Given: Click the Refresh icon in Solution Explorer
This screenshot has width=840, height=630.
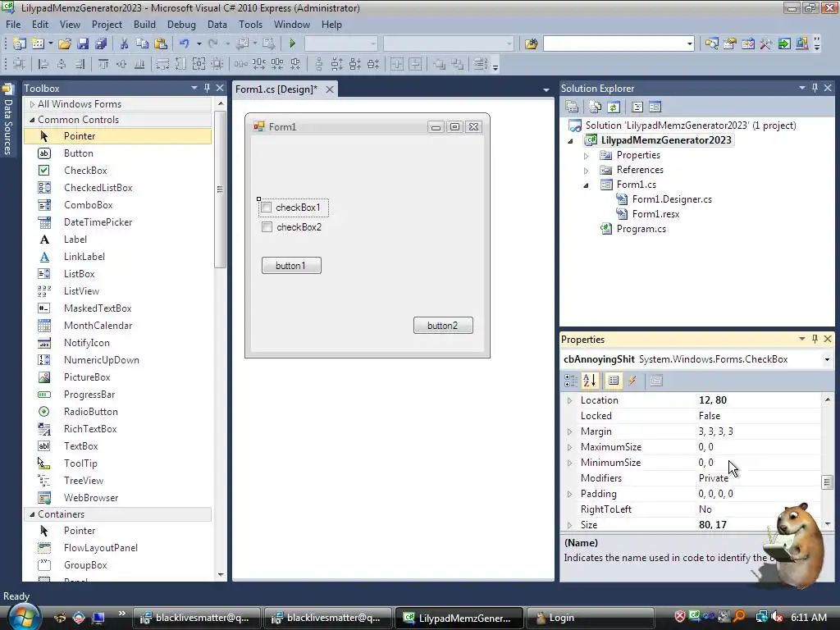Looking at the screenshot, I should click(x=614, y=107).
